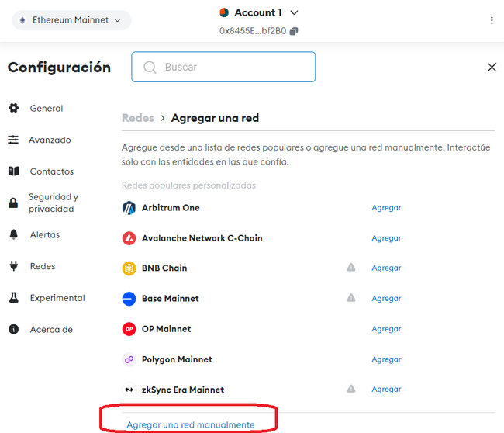
Task: Navigate back via Redes breadcrumb
Action: [136, 118]
